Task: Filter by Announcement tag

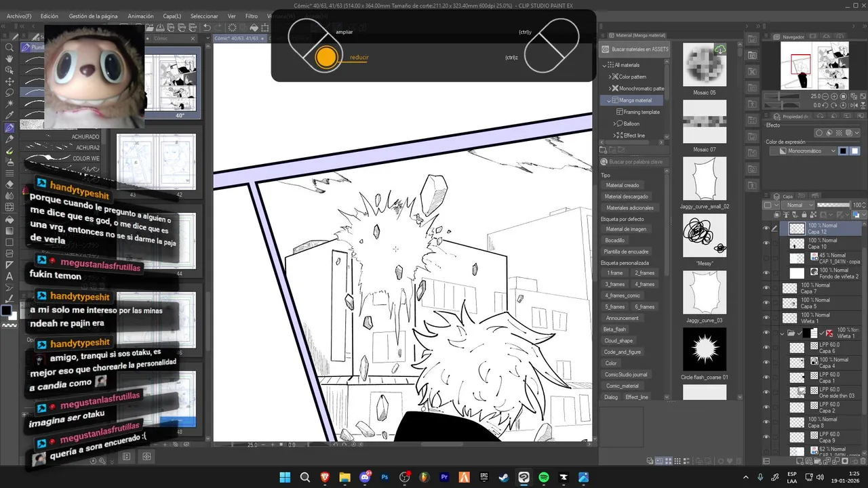Action: (x=622, y=318)
